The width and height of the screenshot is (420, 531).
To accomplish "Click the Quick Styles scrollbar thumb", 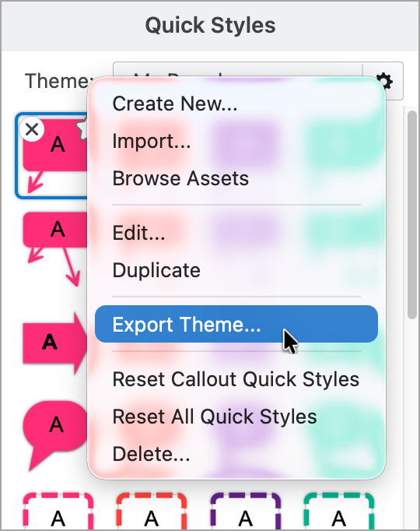I will coord(412,215).
